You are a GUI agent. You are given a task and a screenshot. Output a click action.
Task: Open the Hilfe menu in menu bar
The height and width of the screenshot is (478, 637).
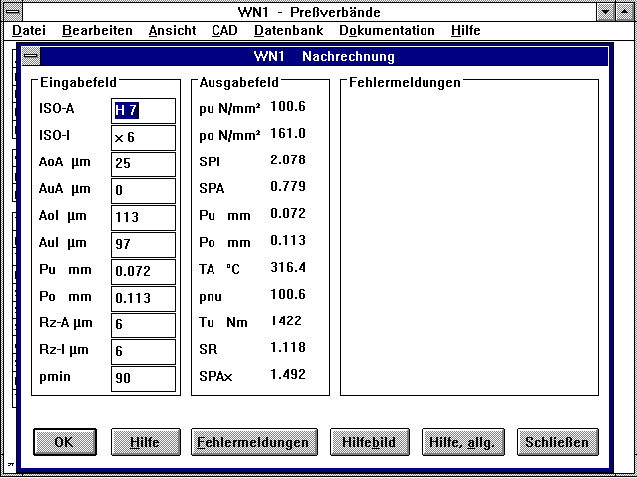tap(466, 31)
